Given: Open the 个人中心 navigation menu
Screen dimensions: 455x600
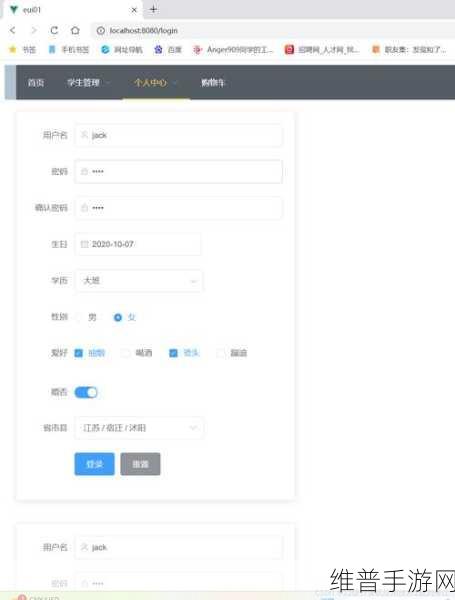Looking at the screenshot, I should 155,82.
